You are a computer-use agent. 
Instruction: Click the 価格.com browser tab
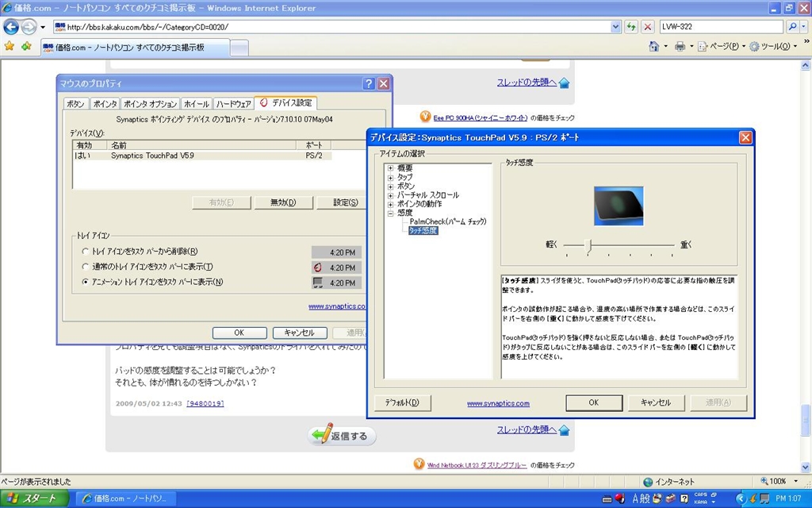(135, 48)
